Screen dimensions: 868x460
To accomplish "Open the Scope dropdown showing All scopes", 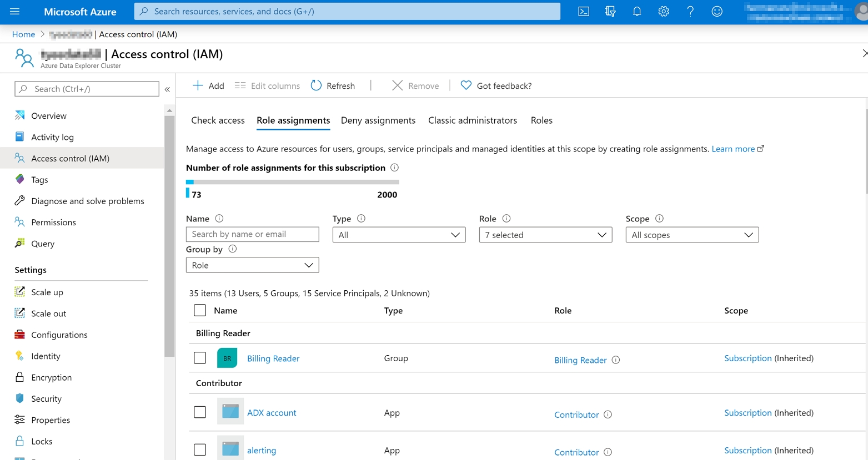I will click(x=692, y=235).
